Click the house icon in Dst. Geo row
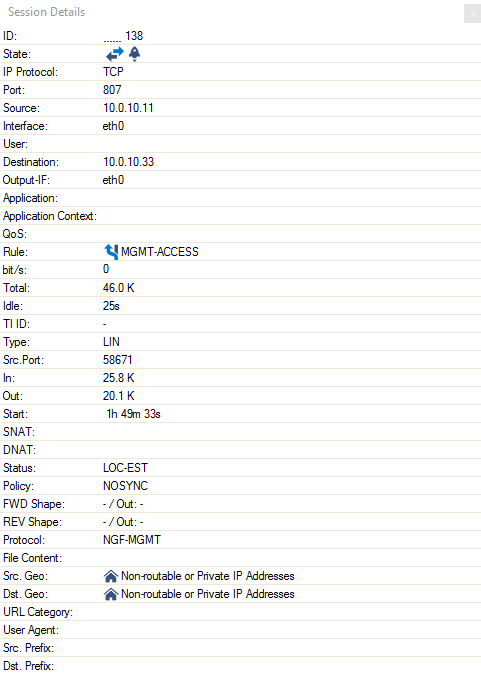481x674 pixels. (x=111, y=594)
